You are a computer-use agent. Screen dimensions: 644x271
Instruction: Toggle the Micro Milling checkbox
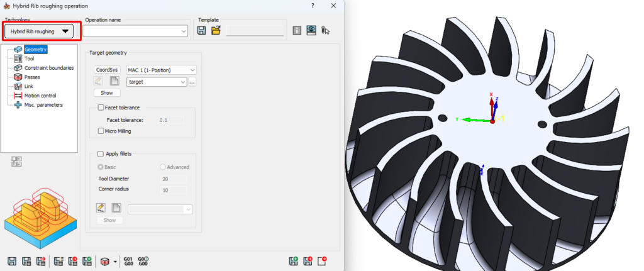click(x=101, y=131)
